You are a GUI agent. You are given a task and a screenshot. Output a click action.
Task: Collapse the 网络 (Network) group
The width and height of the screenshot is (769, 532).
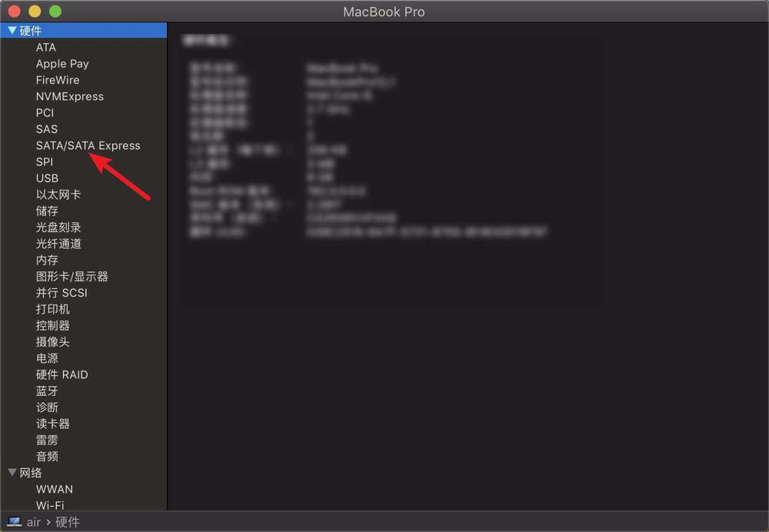pos(12,473)
